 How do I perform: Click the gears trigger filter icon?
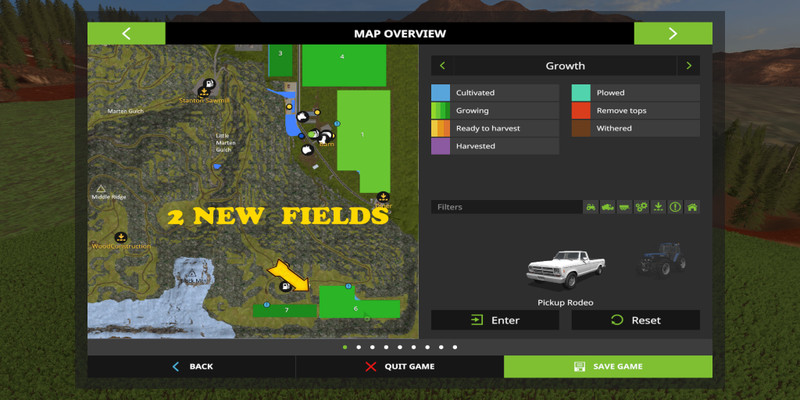[x=642, y=207]
